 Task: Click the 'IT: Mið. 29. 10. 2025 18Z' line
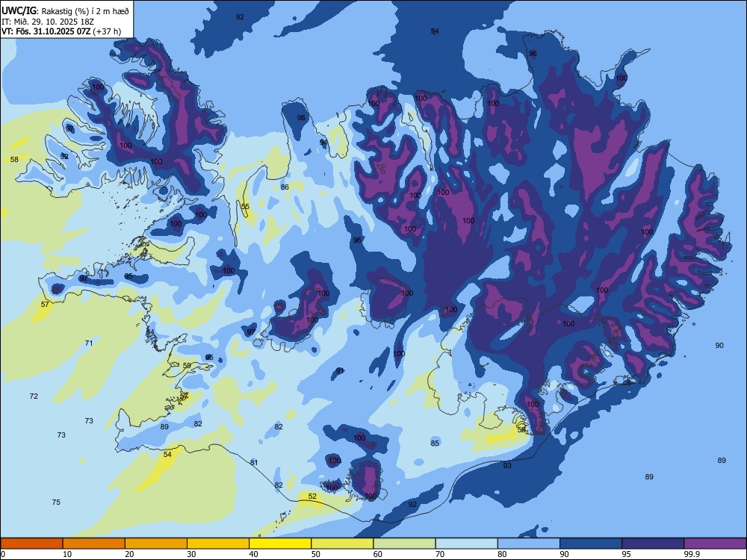click(48, 22)
